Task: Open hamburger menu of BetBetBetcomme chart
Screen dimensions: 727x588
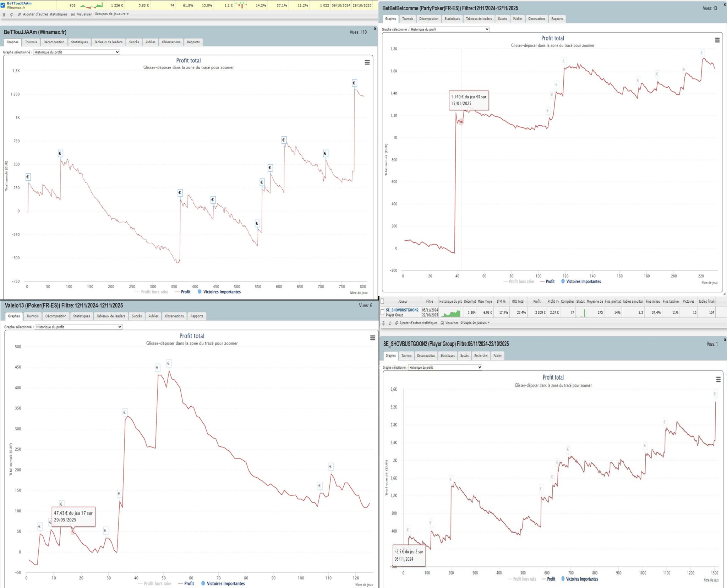Action: [x=717, y=40]
